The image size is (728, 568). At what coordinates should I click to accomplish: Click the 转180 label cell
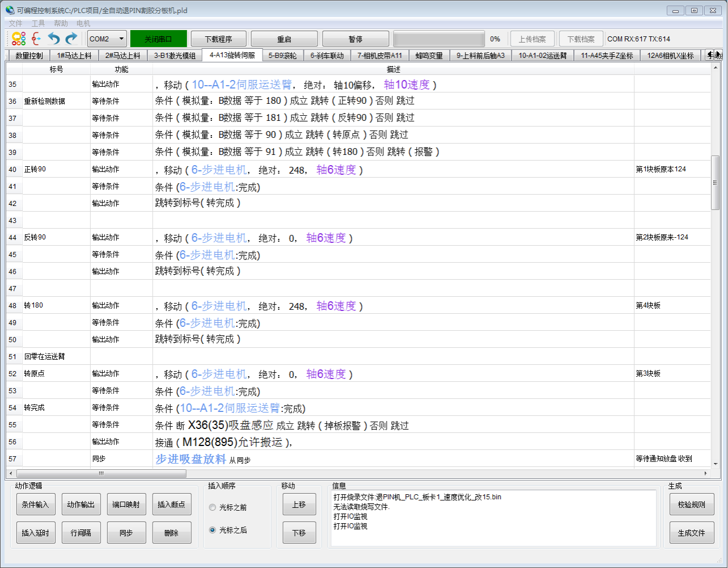(x=56, y=305)
